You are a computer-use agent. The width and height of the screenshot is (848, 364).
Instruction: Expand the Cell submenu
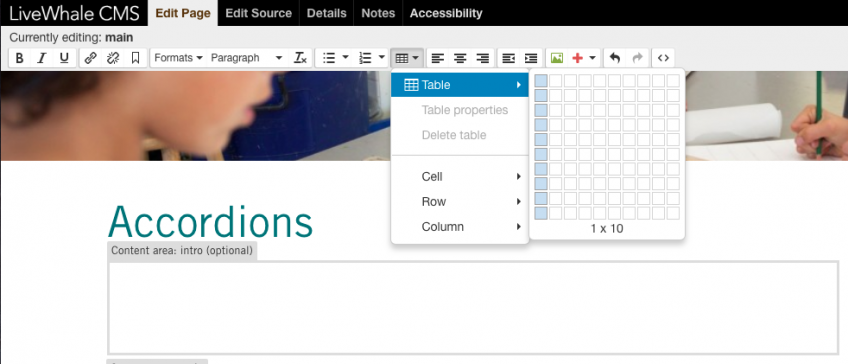pos(460,176)
